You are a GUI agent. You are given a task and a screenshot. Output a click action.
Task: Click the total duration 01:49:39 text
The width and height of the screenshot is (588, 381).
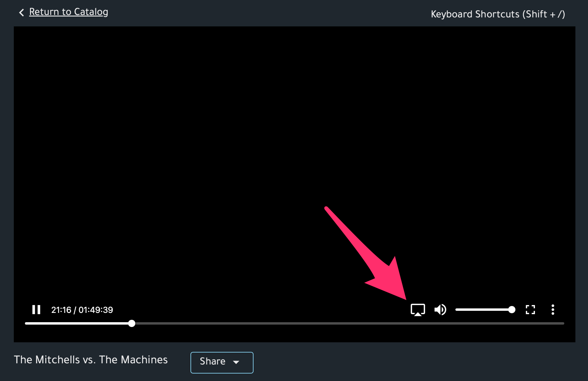click(96, 310)
